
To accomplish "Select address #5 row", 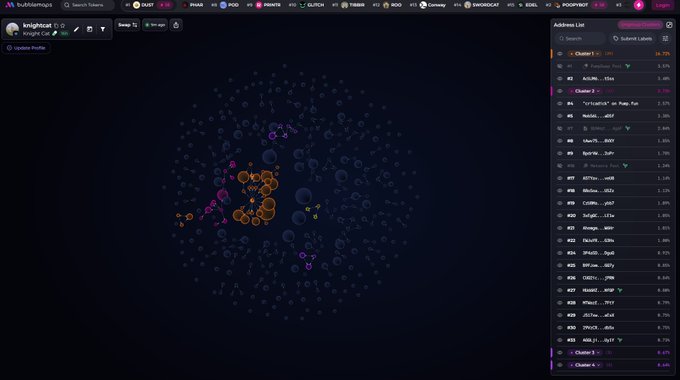I will 613,116.
